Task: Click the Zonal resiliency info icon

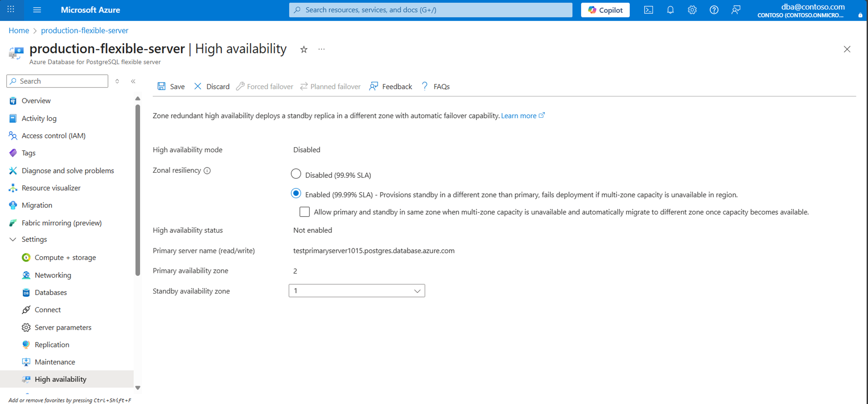Action: [x=207, y=171]
